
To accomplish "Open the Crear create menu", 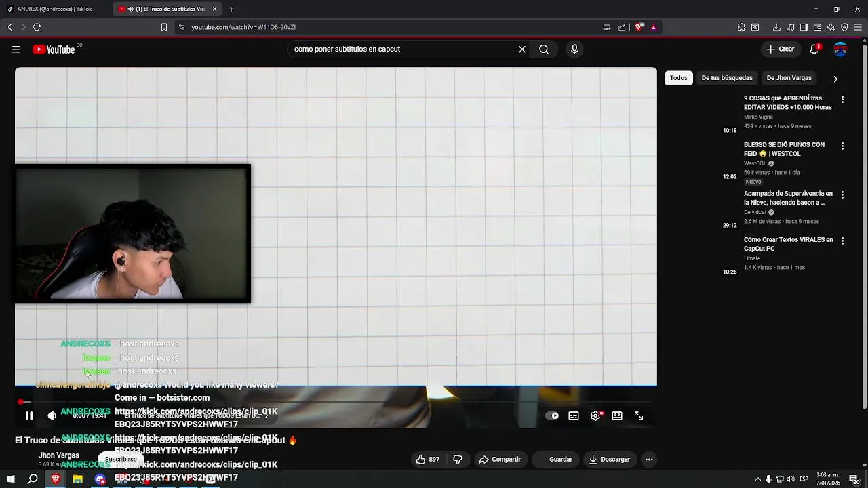I will pos(780,49).
